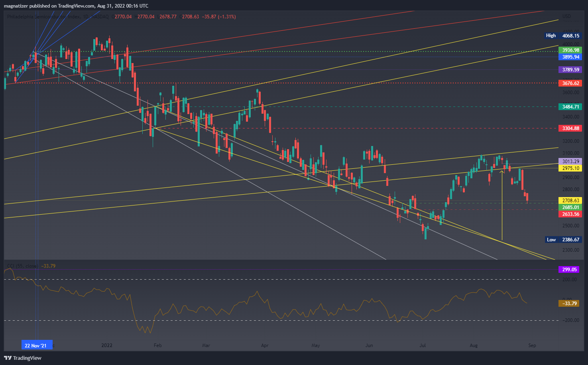The width and height of the screenshot is (588, 365).
Task: Open the CCI (55, close) indicator legend
Action: pos(22,266)
